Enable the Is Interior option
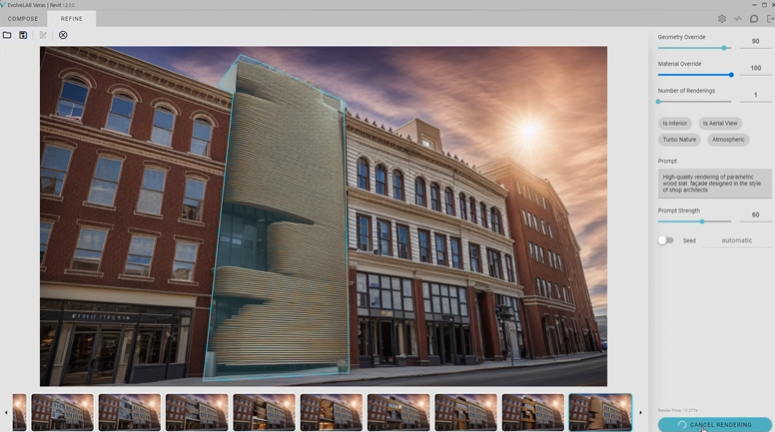Viewport: 775px width, 432px height. pos(675,123)
